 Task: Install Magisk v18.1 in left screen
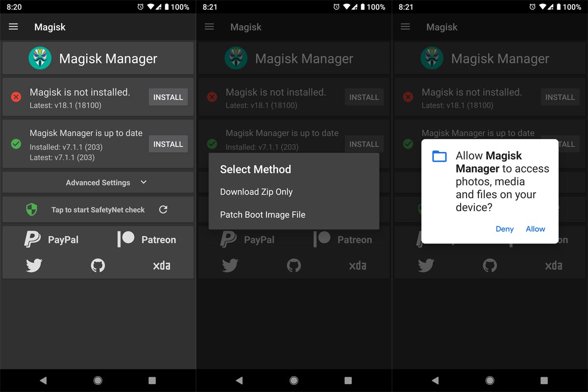pos(168,97)
